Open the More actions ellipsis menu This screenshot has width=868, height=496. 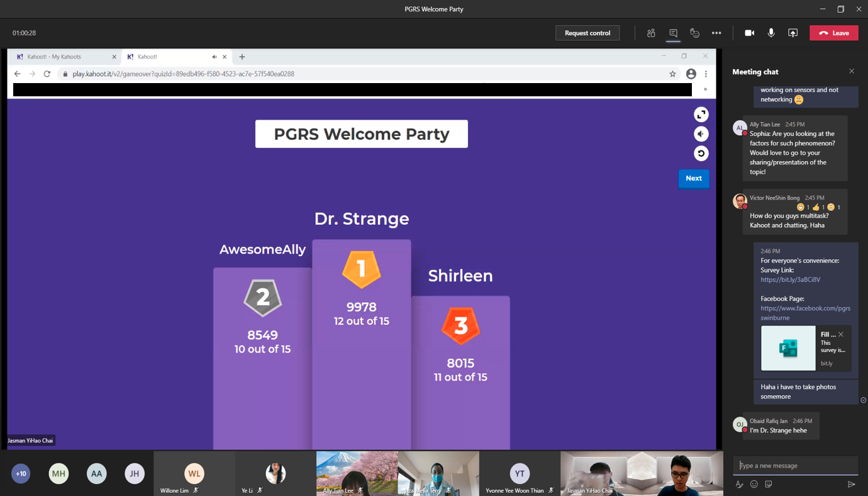(716, 33)
